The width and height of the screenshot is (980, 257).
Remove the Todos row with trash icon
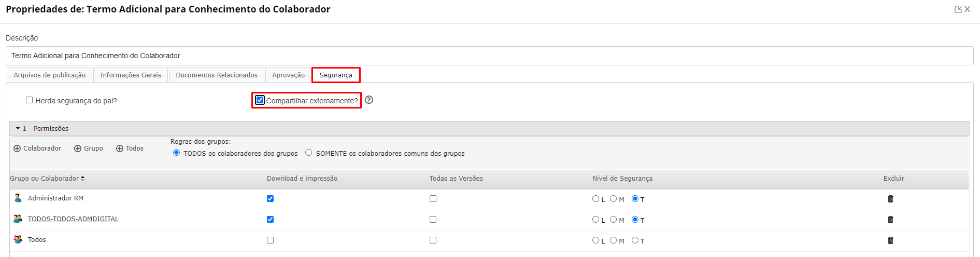coord(890,240)
